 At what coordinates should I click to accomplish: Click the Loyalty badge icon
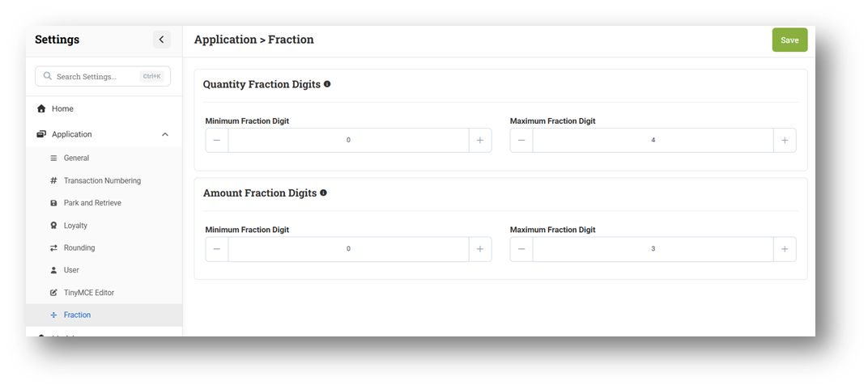point(53,226)
